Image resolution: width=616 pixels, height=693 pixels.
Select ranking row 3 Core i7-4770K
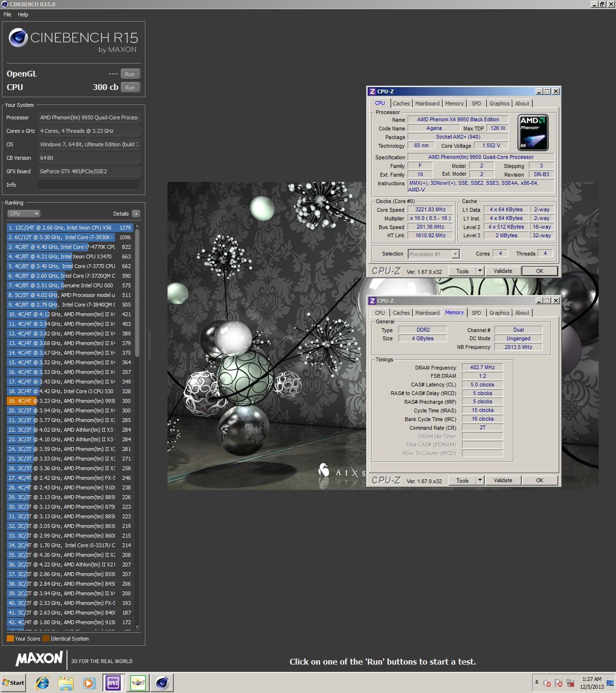(70, 247)
